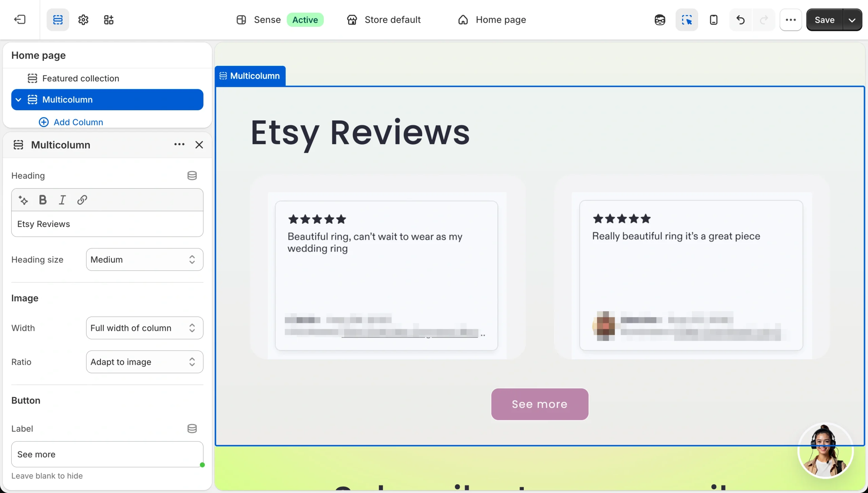Save the theme changes
Viewport: 868px width, 493px height.
(x=825, y=20)
